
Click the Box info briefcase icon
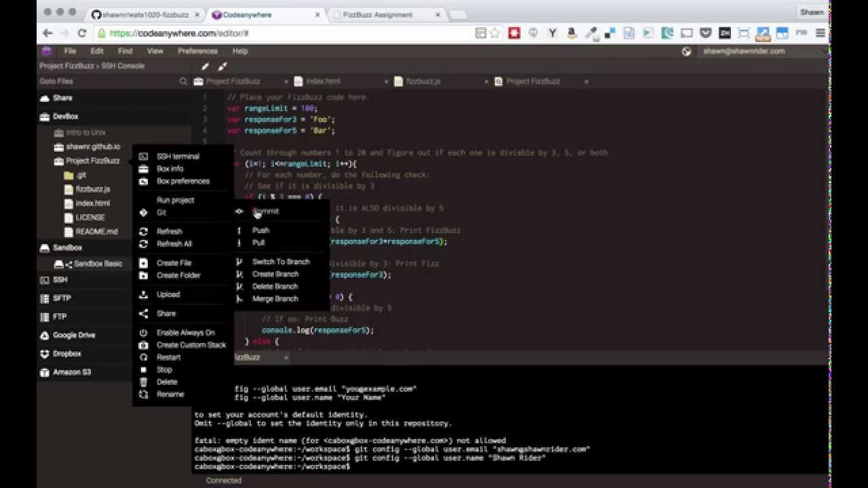click(143, 169)
